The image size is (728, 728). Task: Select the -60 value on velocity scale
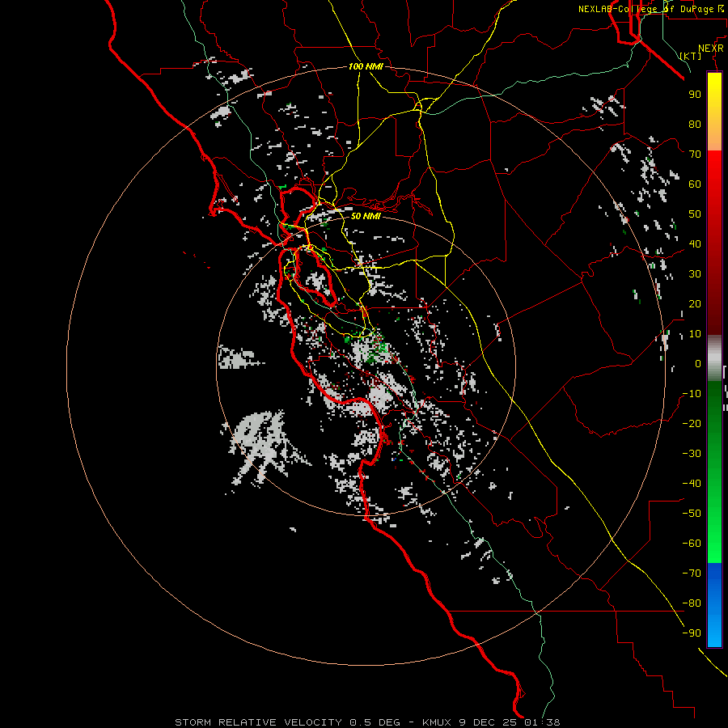click(692, 544)
